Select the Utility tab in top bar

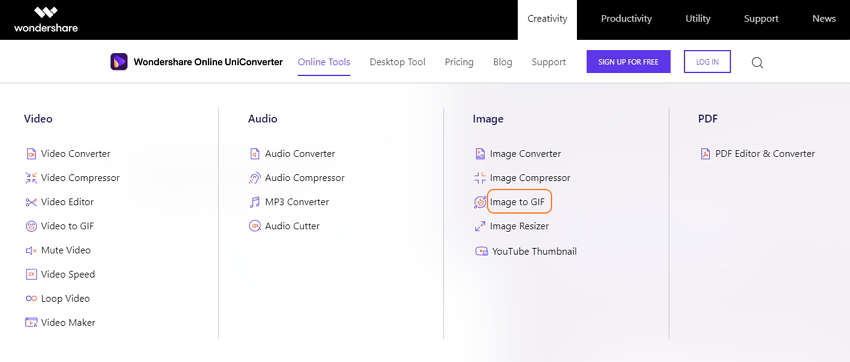click(698, 19)
